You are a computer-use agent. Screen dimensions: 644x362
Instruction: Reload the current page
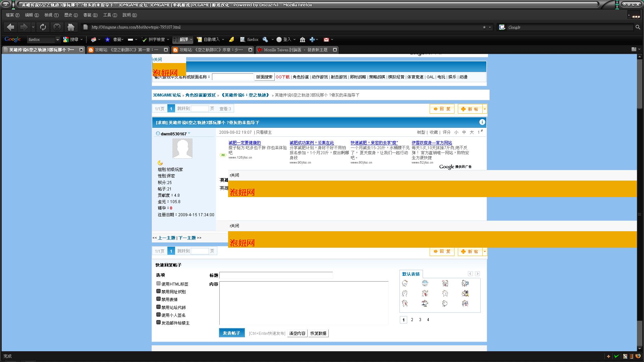pyautogui.click(x=43, y=27)
